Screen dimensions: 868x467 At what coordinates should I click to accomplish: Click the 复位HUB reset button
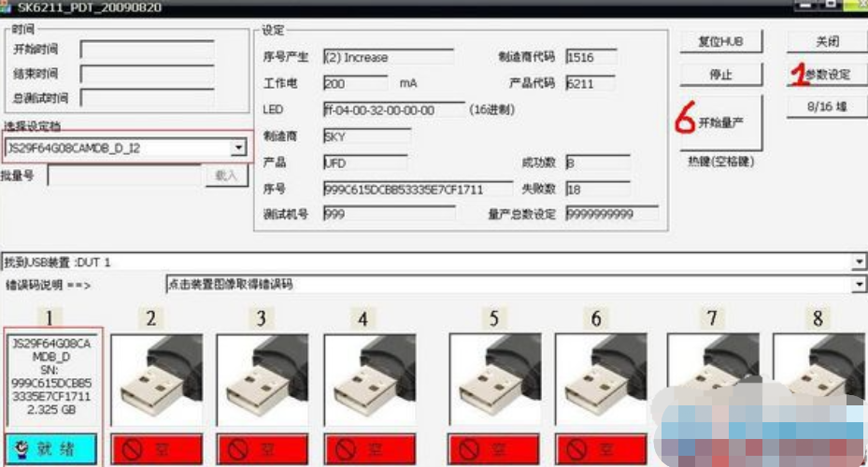click(x=721, y=42)
